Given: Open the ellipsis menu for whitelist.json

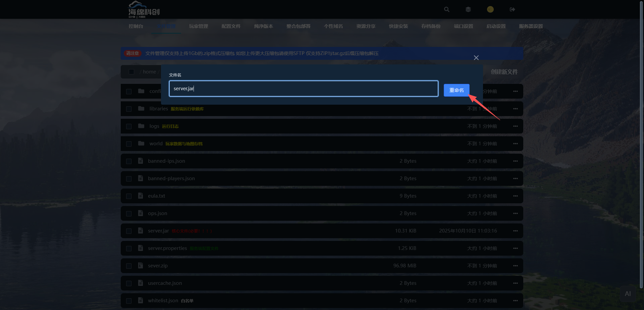Looking at the screenshot, I should (515, 301).
